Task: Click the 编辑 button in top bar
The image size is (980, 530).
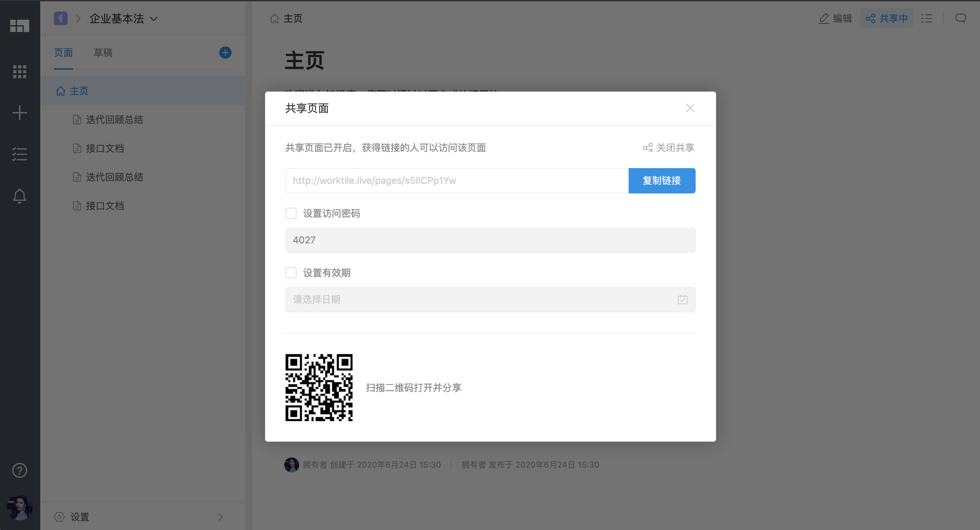Action: 835,19
